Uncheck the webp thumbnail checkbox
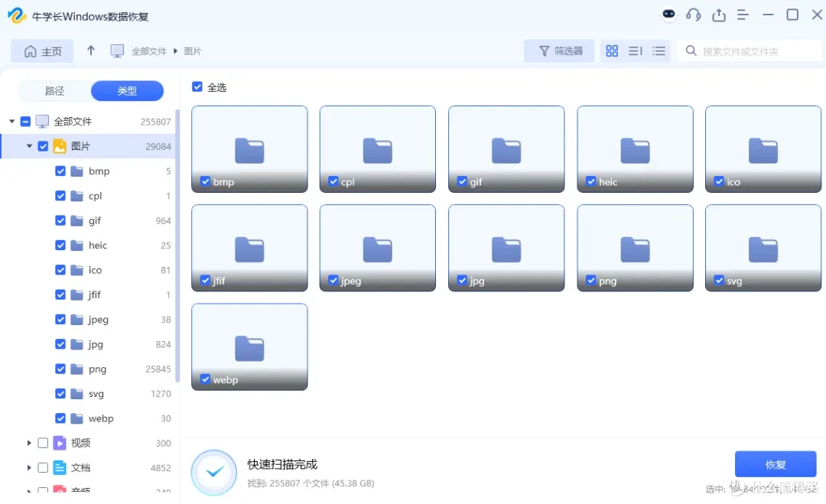The height and width of the screenshot is (504, 826). coord(206,379)
